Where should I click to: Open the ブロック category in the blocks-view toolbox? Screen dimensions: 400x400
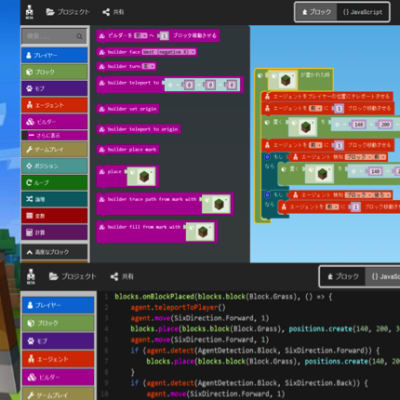[54, 72]
